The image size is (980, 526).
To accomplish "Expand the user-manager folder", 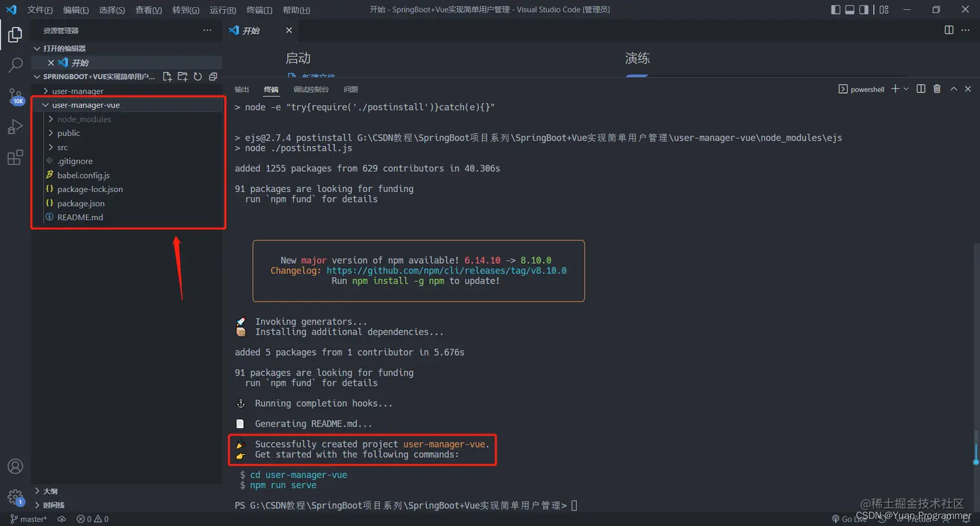I will (126, 91).
